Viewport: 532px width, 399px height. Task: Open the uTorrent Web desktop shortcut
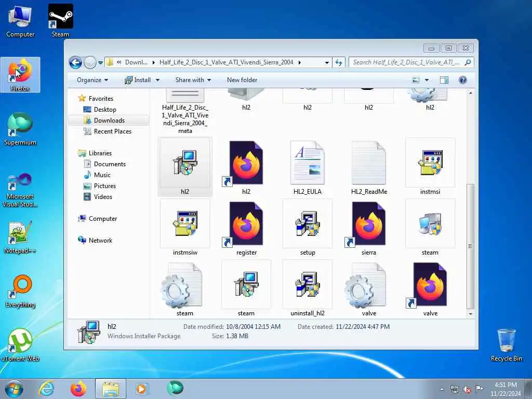pos(20,345)
